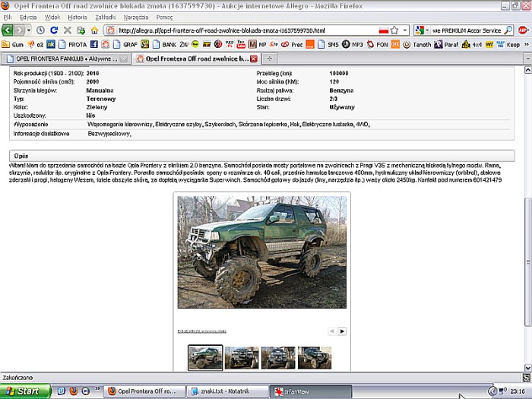Show next photo with gallery right arrow

(342, 331)
